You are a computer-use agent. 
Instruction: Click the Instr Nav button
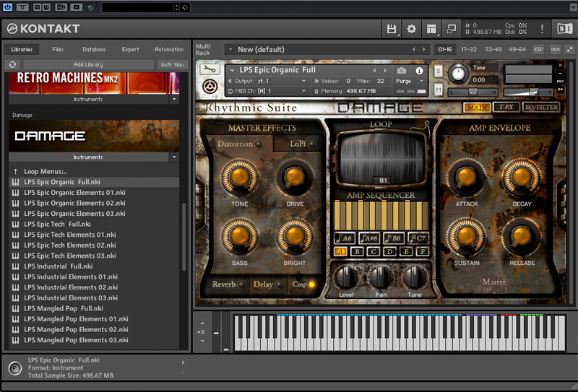[173, 64]
